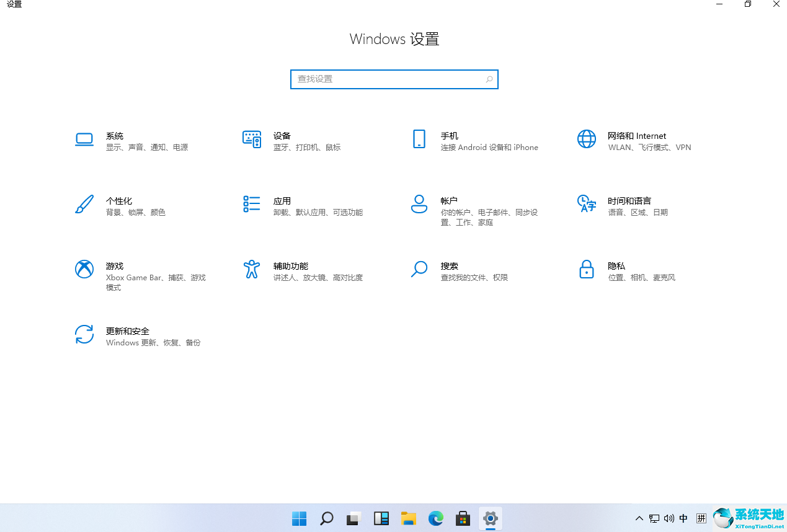
Task: 启动任务栏上的 Microsoft Edge 浏览器
Action: [x=436, y=518]
